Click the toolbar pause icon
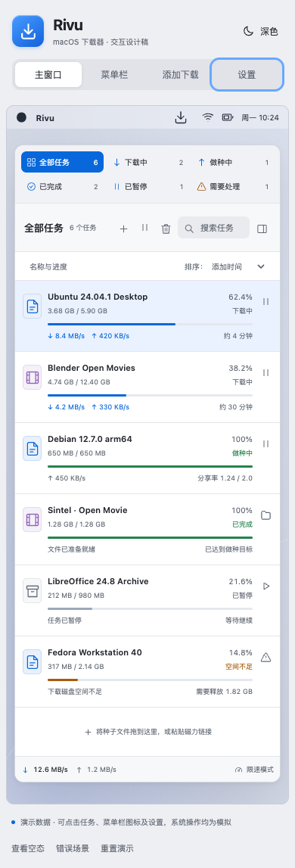This screenshot has height=868, width=295. pyautogui.click(x=144, y=228)
